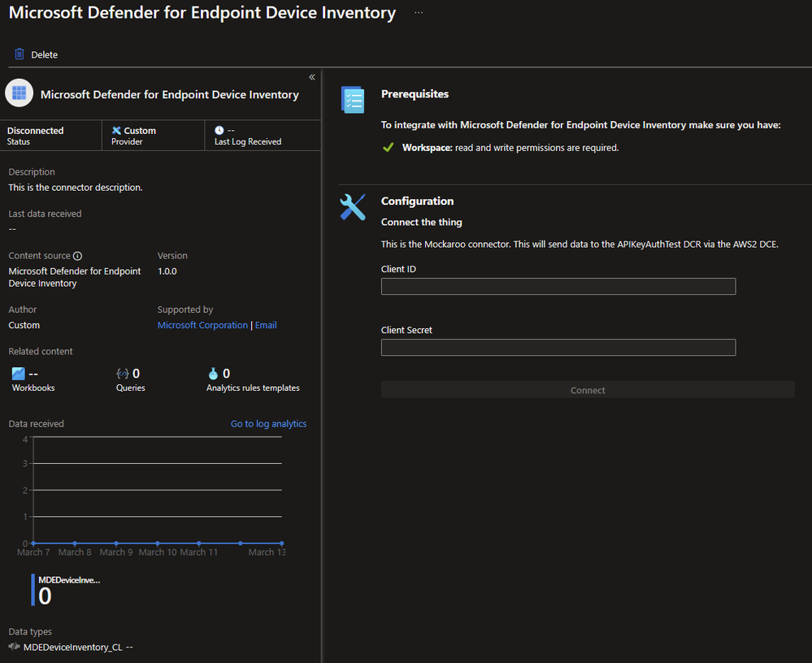This screenshot has height=663, width=812.
Task: Click the Disconnected status text
Action: 35,131
